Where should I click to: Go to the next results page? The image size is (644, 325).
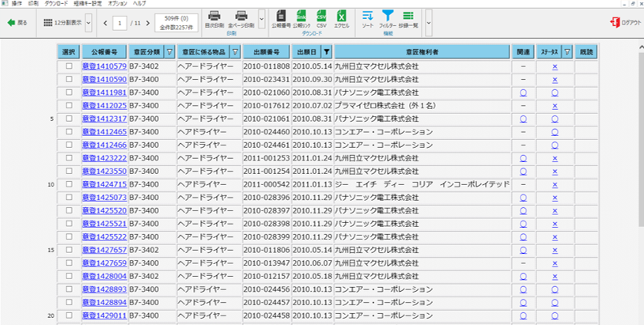point(148,24)
